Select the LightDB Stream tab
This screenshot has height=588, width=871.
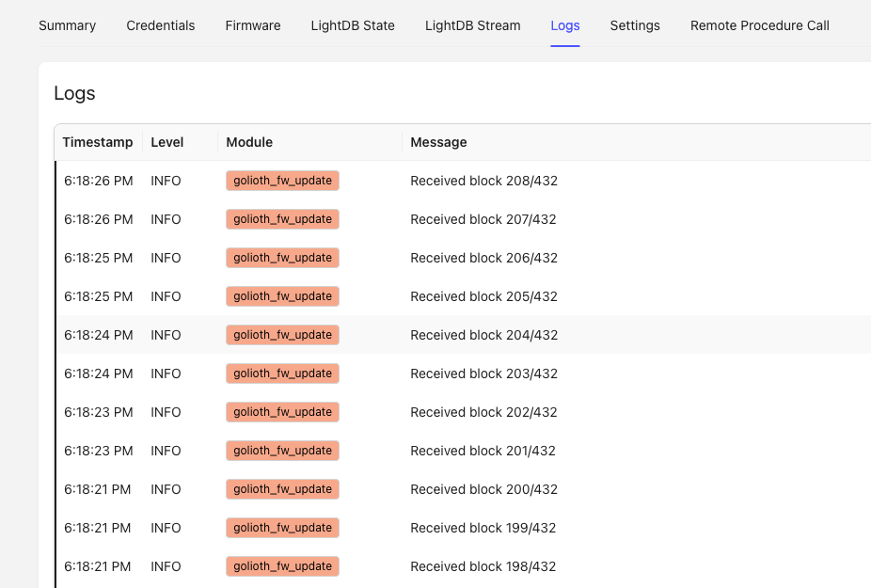coord(473,25)
